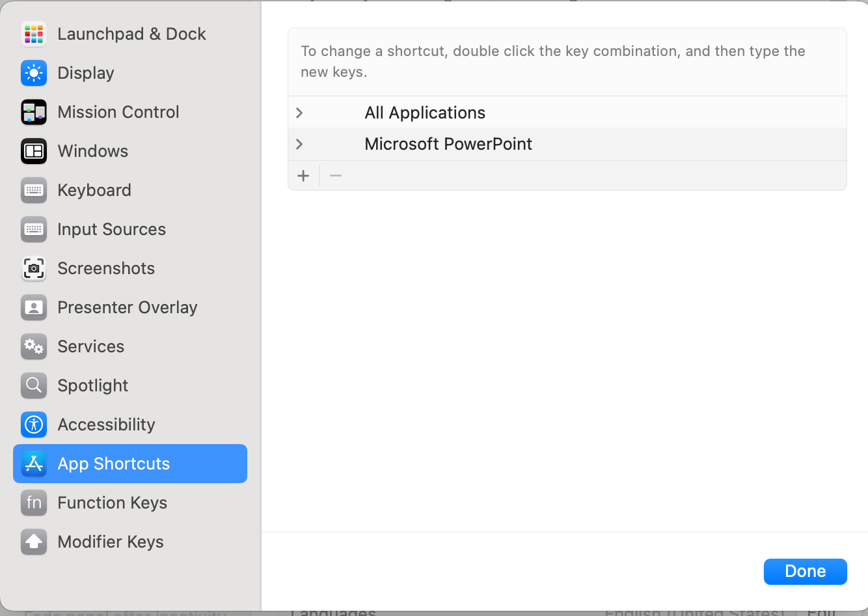Click the Windows layout icon

(x=34, y=151)
